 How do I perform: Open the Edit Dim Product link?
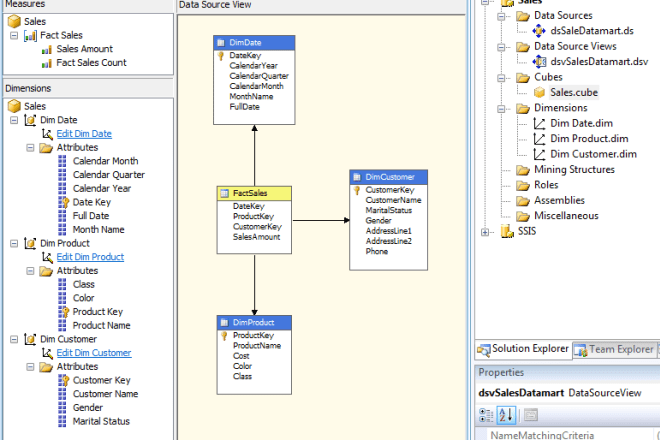90,257
